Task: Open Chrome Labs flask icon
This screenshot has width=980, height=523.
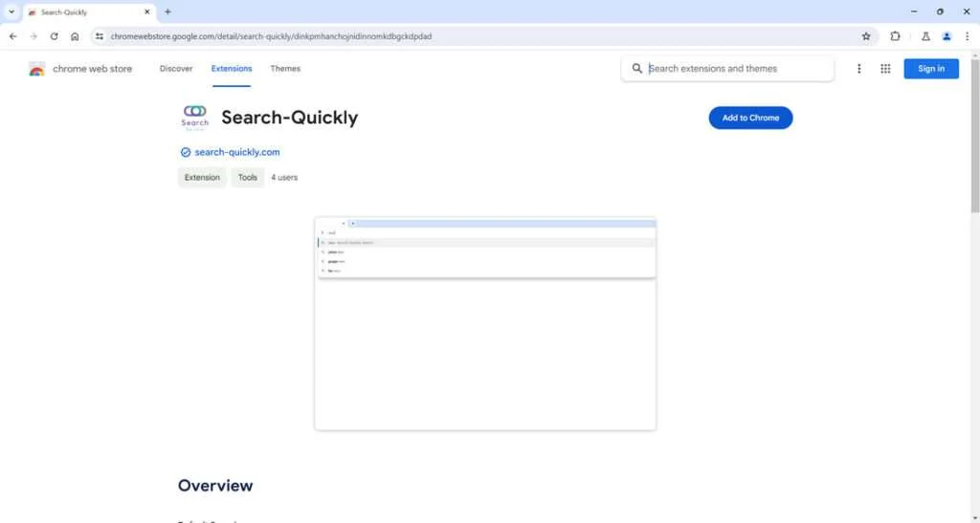Action: point(925,36)
